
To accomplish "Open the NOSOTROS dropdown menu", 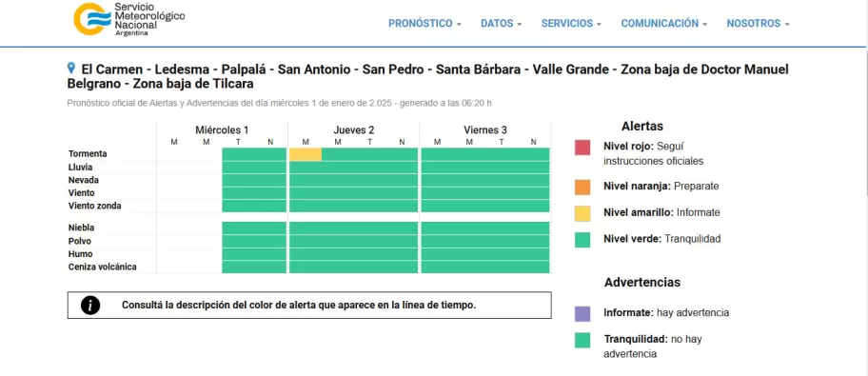I will click(x=758, y=23).
